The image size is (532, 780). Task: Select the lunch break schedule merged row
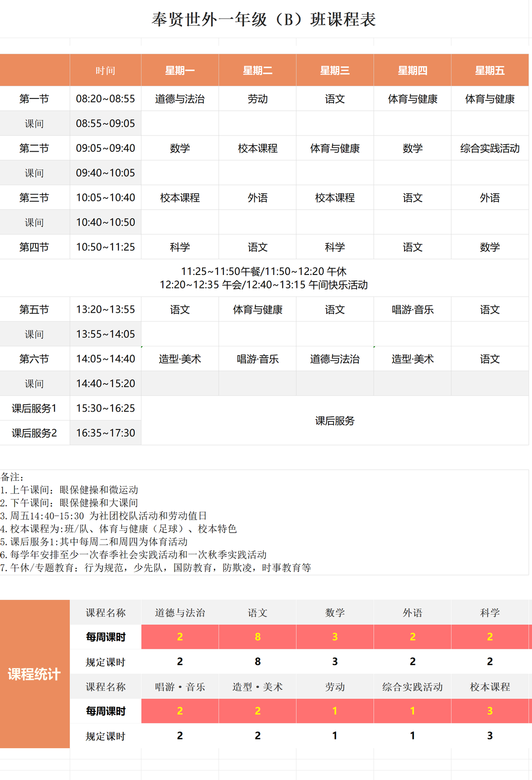(264, 278)
